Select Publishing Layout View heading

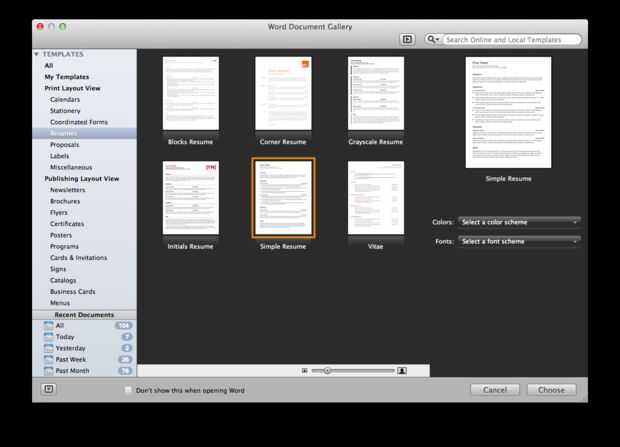tap(82, 179)
